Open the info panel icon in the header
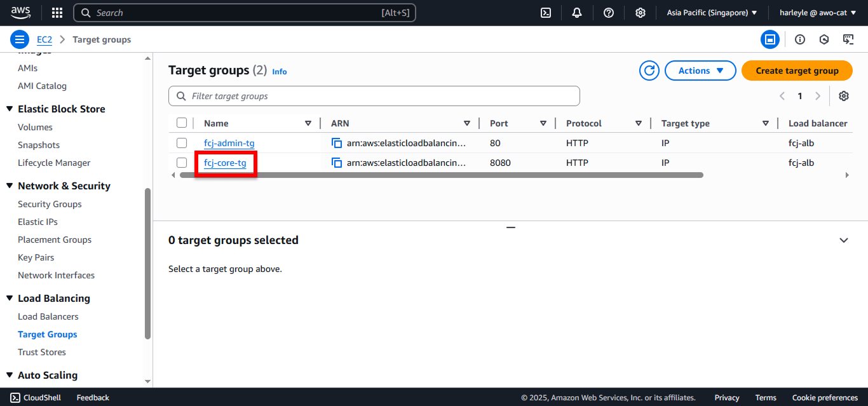The height and width of the screenshot is (406, 868). [800, 39]
